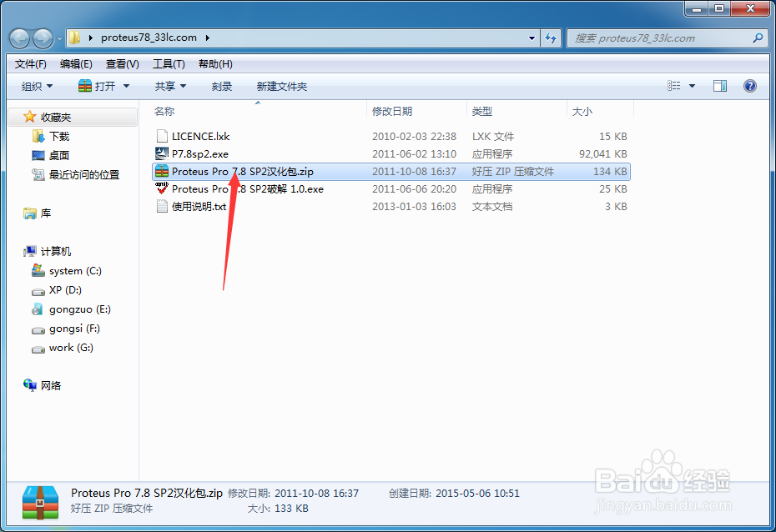Change view with the view mode icon
The height and width of the screenshot is (532, 776).
(x=673, y=86)
